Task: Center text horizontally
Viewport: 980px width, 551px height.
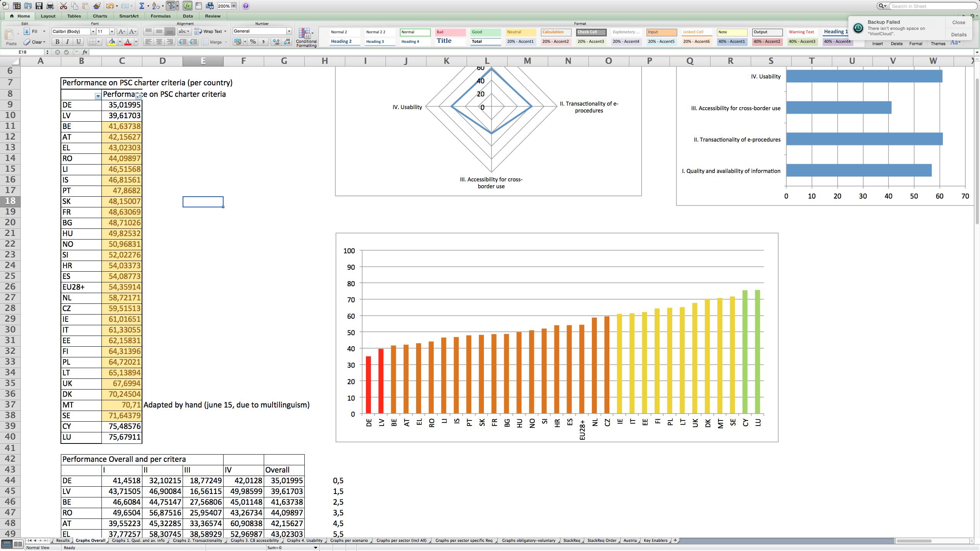Action: pos(159,42)
